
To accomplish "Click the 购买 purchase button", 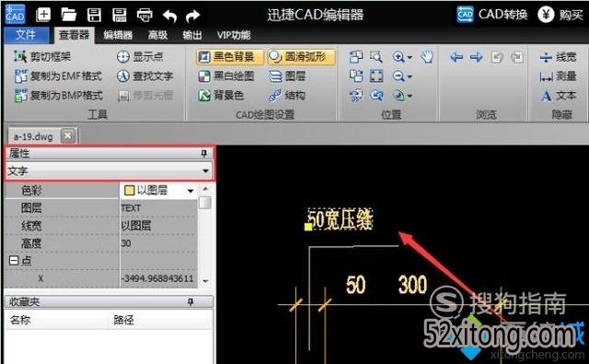I will click(560, 15).
